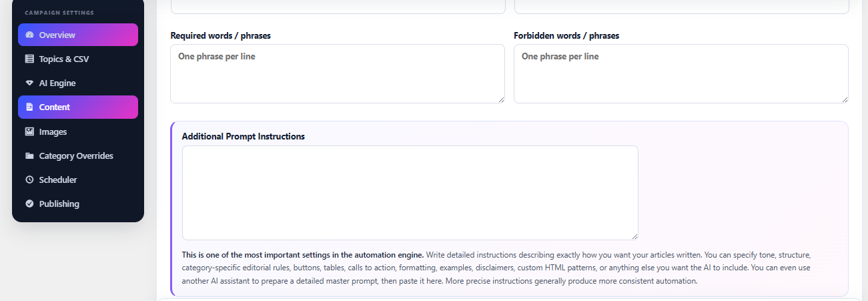This screenshot has height=301, width=868.
Task: Select the Content section
Action: click(78, 107)
